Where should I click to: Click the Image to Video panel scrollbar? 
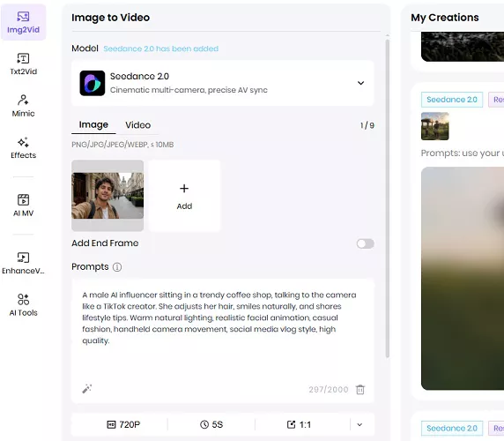click(x=388, y=198)
